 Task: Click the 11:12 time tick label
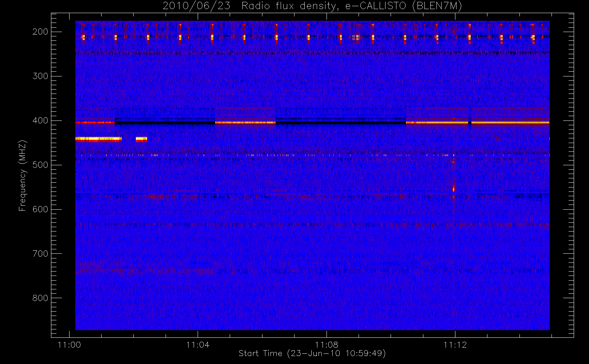tap(455, 345)
